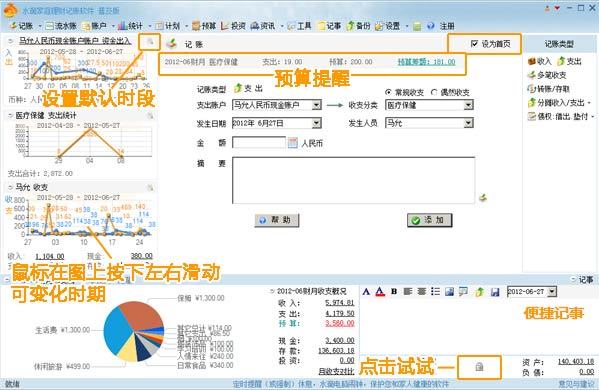Click the 资产 140,403.18 value link
The image size is (599, 390).
click(576, 362)
